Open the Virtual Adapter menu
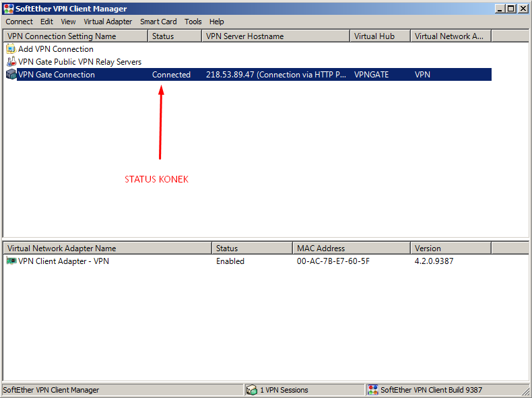This screenshot has width=532, height=398. coord(108,22)
